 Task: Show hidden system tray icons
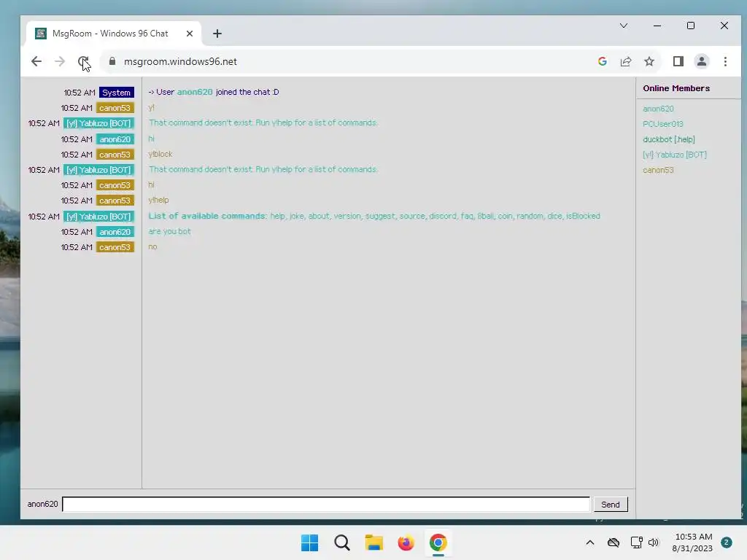589,542
